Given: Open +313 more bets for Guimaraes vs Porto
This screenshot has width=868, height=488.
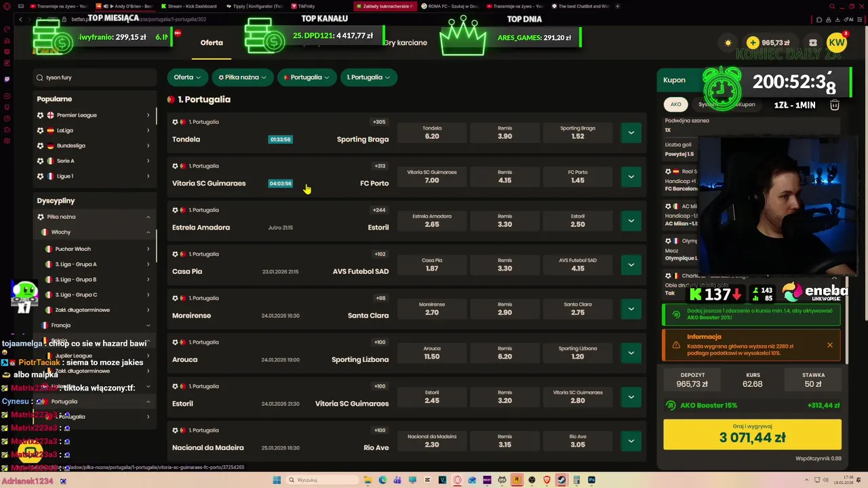Looking at the screenshot, I should pyautogui.click(x=380, y=166).
